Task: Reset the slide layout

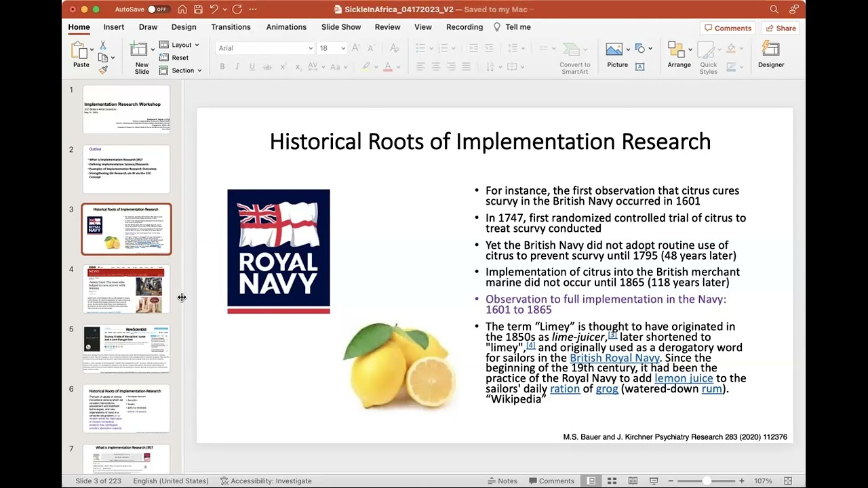Action: pyautogui.click(x=174, y=58)
